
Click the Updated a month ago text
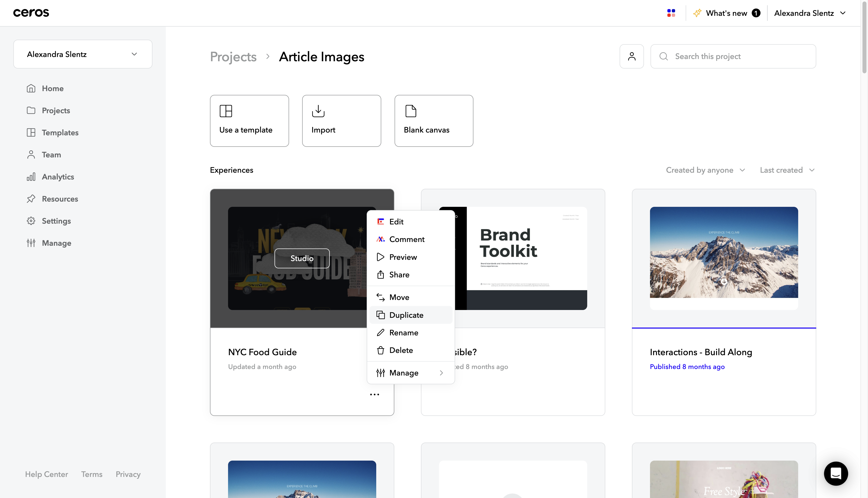pos(262,367)
